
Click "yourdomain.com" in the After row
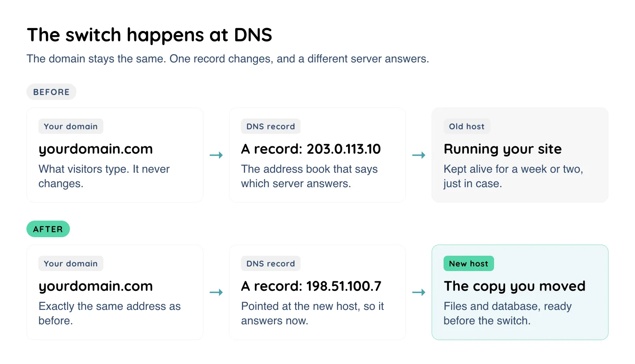[95, 286]
